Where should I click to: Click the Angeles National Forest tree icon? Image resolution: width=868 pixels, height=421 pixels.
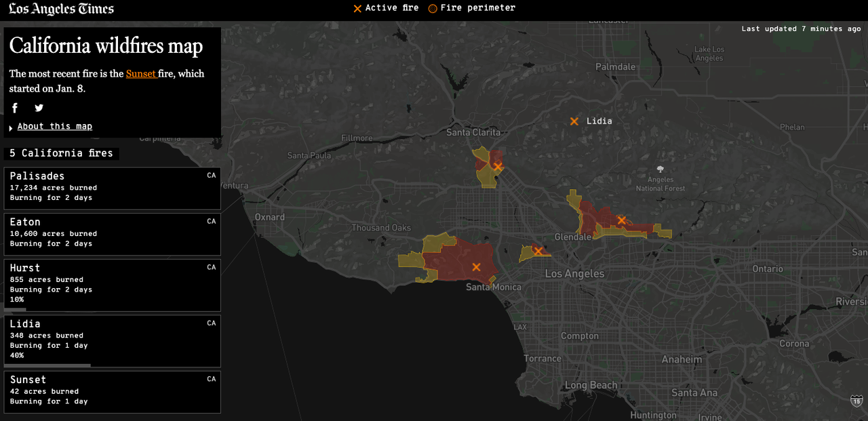(660, 169)
